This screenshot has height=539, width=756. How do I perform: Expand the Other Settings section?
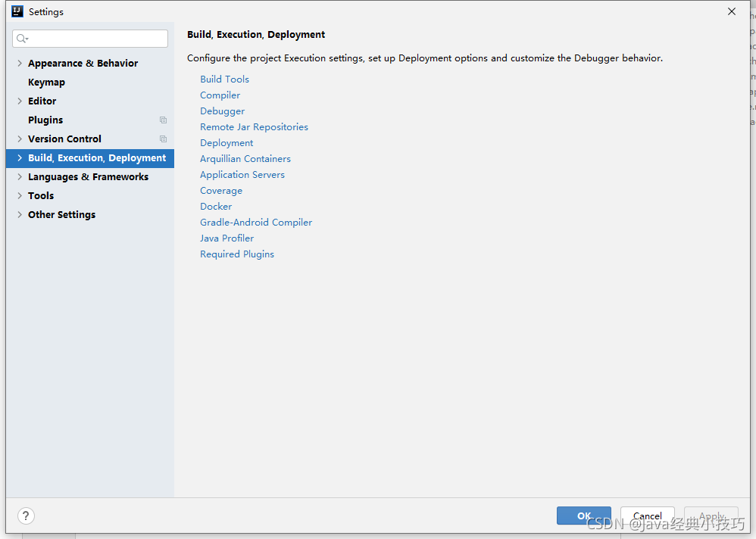coord(19,214)
